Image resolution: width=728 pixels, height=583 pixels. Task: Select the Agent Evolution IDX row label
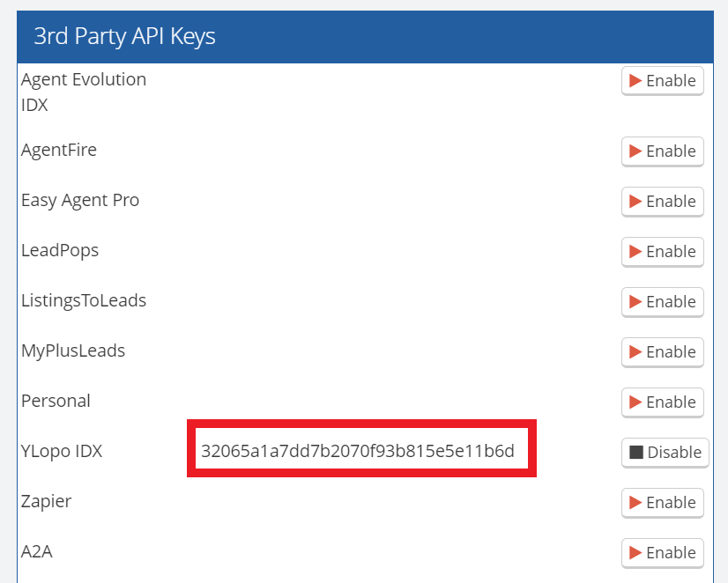point(83,92)
